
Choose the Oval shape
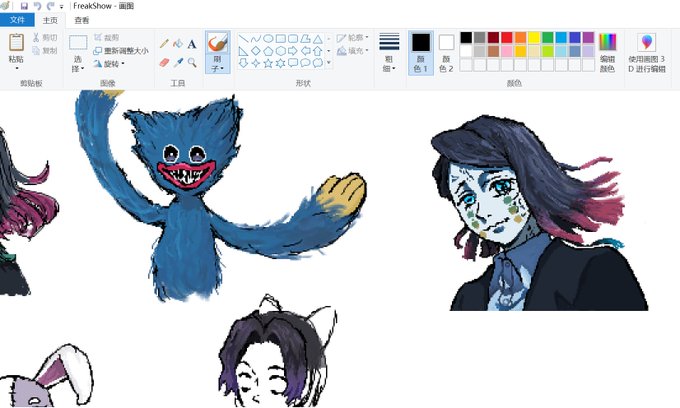(x=268, y=39)
